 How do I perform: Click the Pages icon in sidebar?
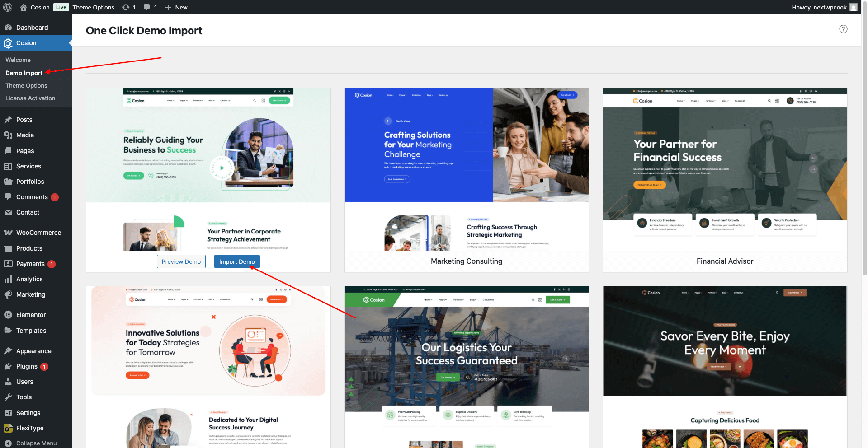tap(8, 151)
